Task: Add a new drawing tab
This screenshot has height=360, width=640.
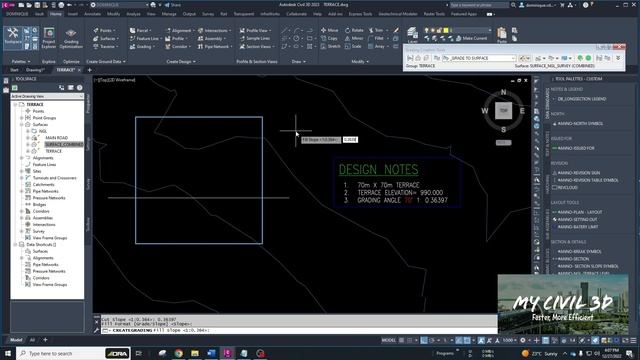Action: click(89, 70)
